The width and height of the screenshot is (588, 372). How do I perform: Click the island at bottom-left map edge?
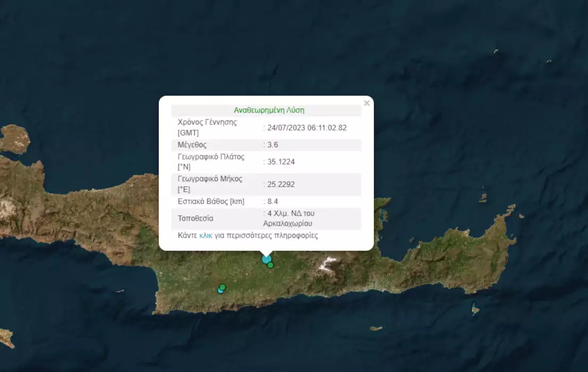click(6, 338)
